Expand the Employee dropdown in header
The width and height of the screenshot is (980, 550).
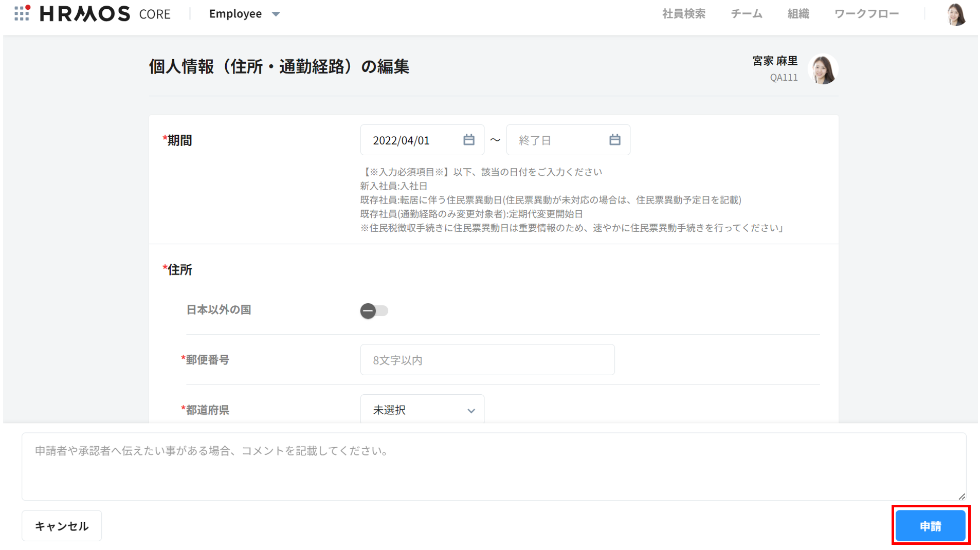(x=244, y=14)
